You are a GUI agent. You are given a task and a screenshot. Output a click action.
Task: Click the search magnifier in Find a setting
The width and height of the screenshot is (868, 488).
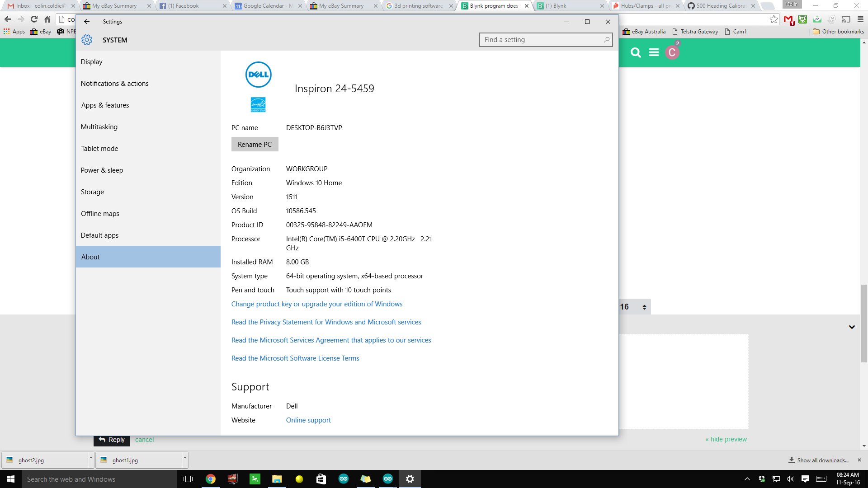pyautogui.click(x=607, y=40)
